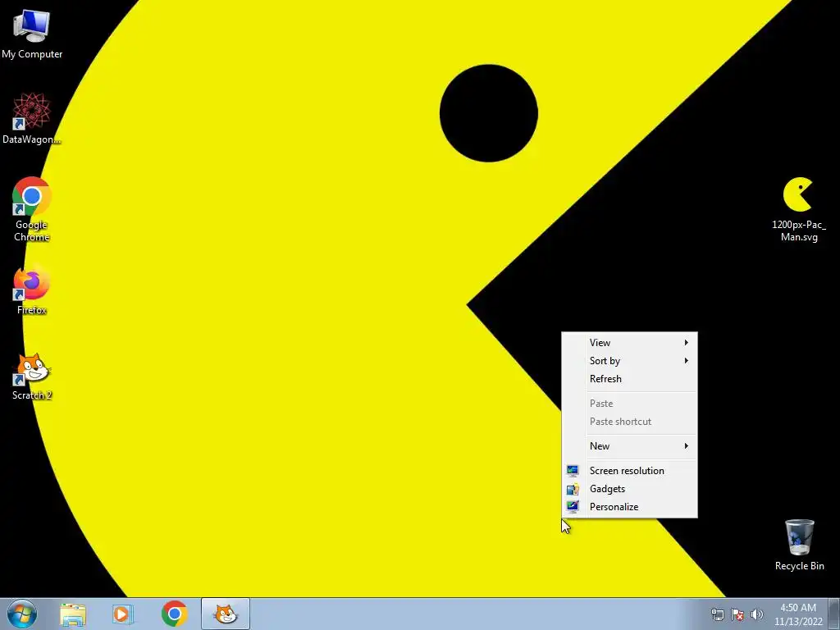
Task: Open the Windows Start button
Action: [22, 614]
